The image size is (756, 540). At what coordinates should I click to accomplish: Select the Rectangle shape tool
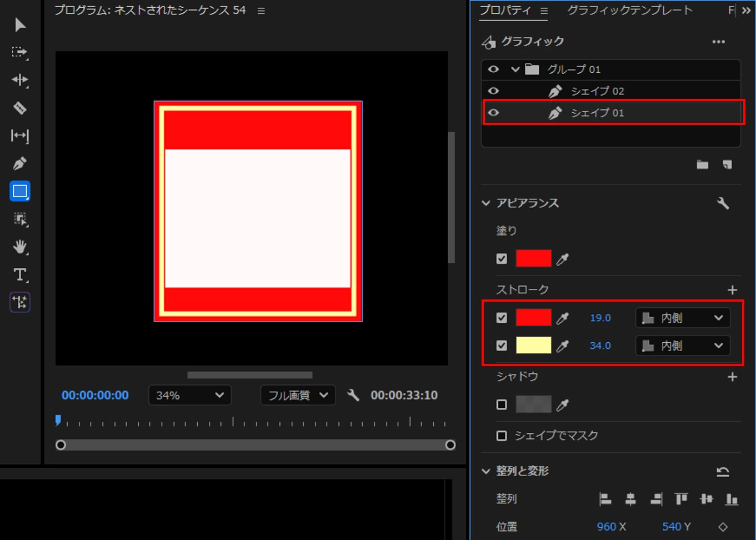tap(20, 191)
